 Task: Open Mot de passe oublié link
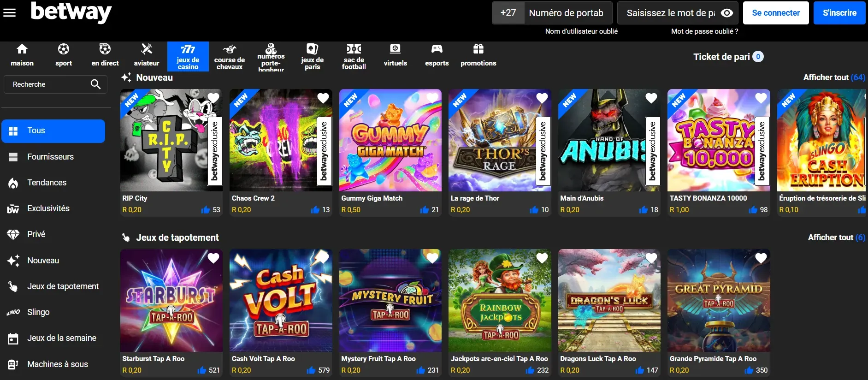pos(704,31)
